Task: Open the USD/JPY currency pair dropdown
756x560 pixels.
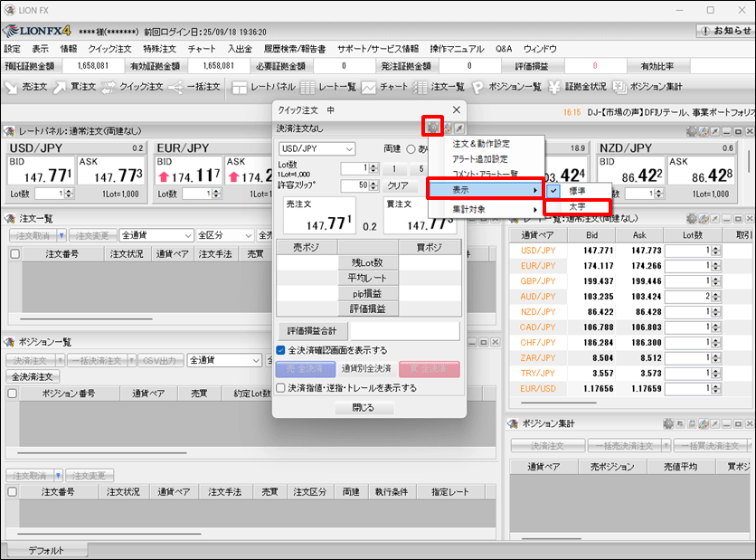Action: (x=317, y=149)
